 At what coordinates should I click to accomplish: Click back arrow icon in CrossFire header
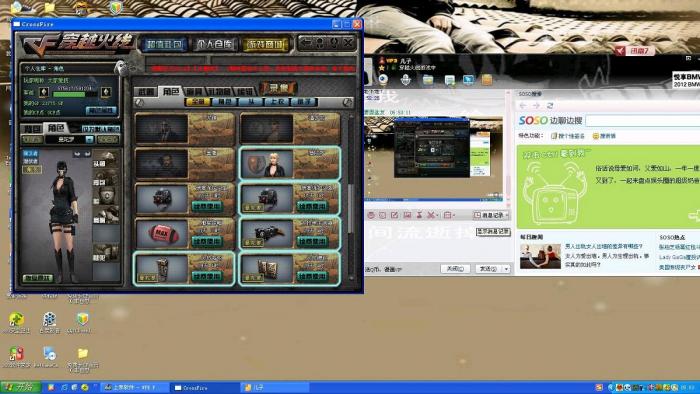306,43
